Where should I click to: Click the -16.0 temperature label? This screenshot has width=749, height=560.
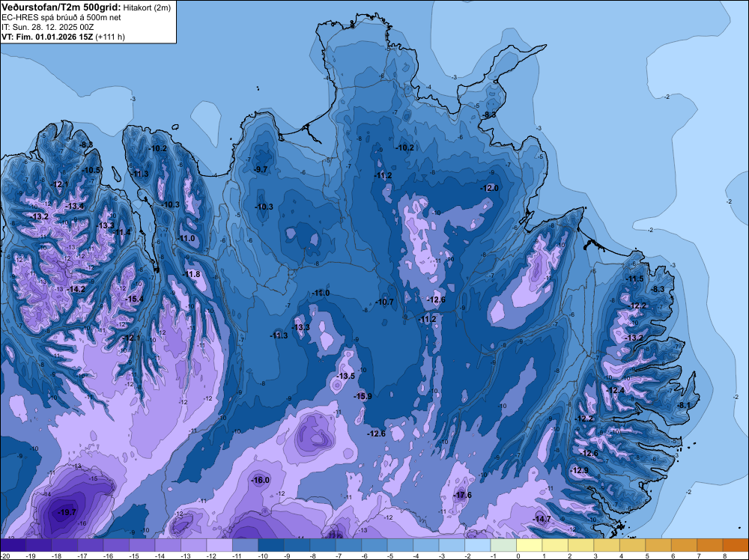tap(261, 481)
